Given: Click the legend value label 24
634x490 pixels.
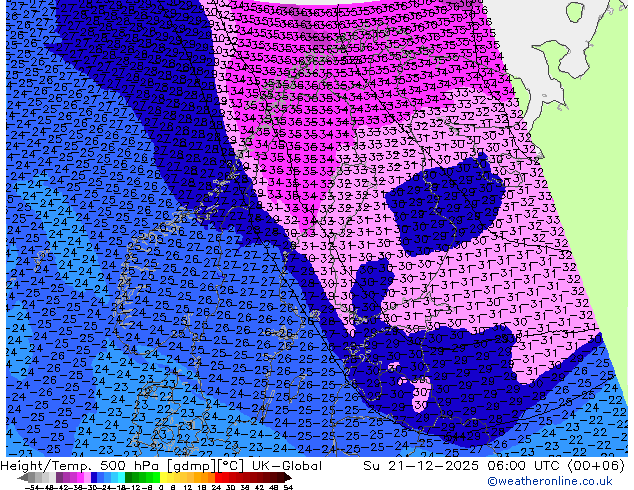Looking at the screenshot, I should 216,487.
